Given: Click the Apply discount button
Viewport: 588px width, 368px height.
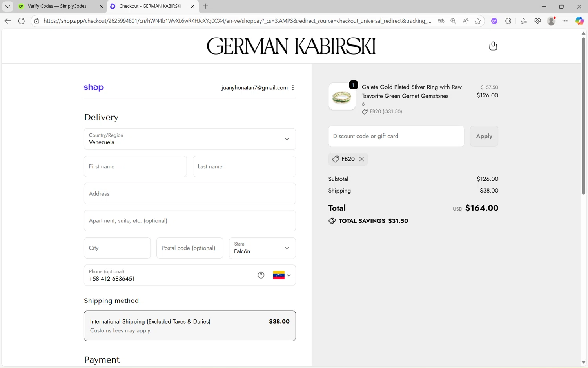Looking at the screenshot, I should pyautogui.click(x=484, y=136).
